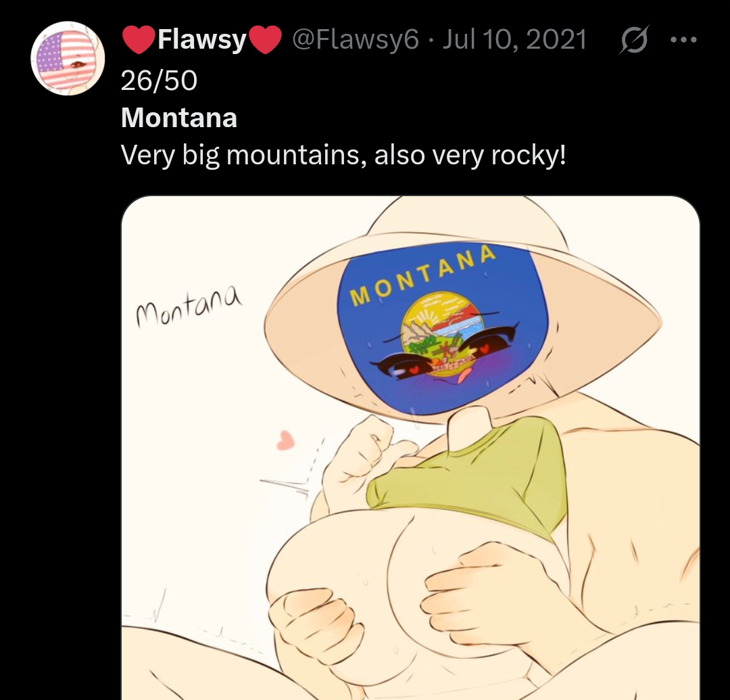Open the Jul 10, 2021 timestamp
This screenshot has width=730, height=700.
(514, 39)
